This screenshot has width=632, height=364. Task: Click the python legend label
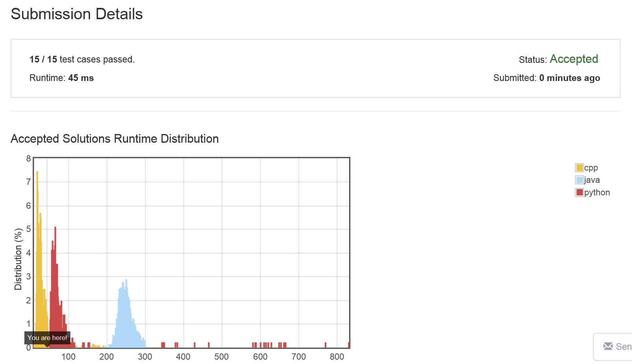597,193
